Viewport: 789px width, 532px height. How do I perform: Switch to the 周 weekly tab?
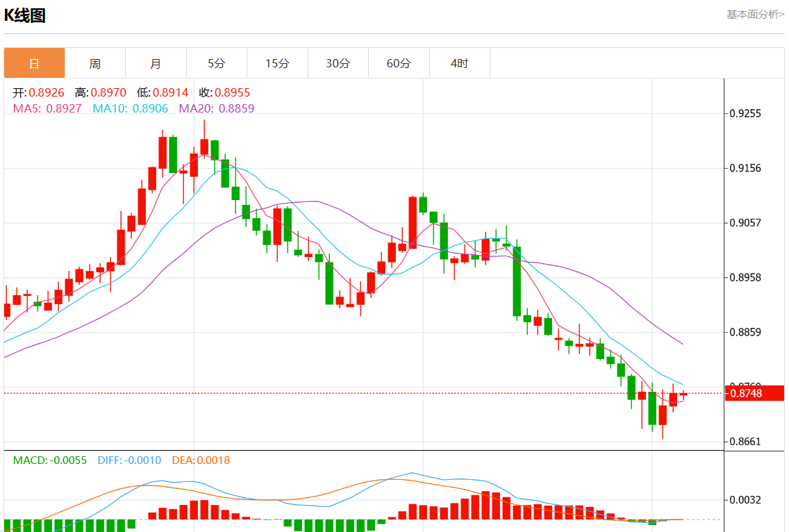pyautogui.click(x=95, y=63)
